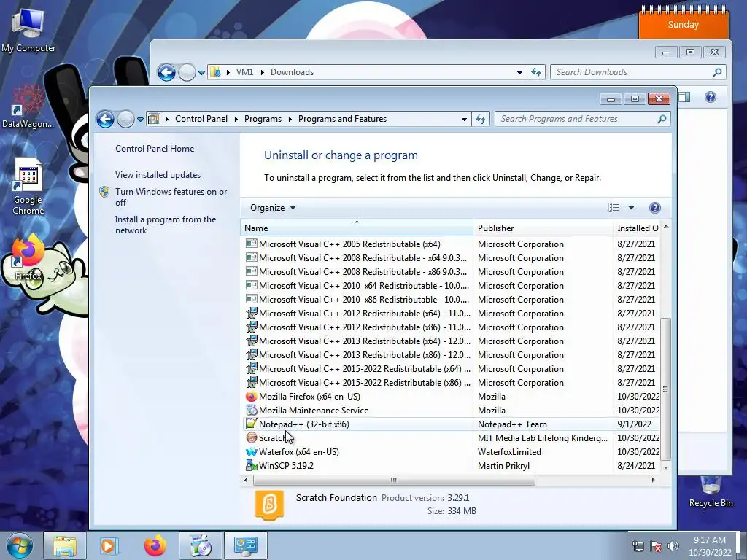Open Firefox from the taskbar
The height and width of the screenshot is (560, 747).
155,545
